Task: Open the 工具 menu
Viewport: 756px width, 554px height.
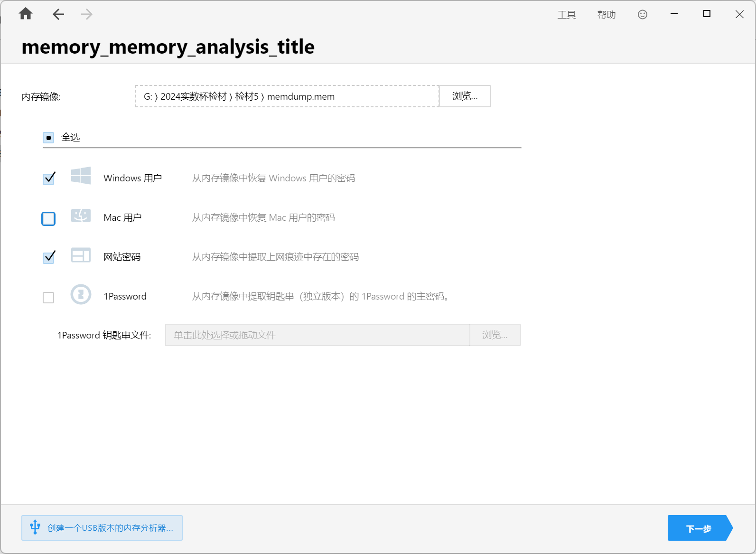Action: click(567, 15)
